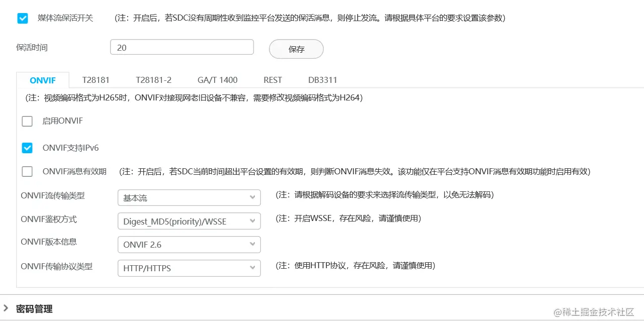
Task: Open the ONVIF流传输类型 dropdown
Action: (189, 198)
